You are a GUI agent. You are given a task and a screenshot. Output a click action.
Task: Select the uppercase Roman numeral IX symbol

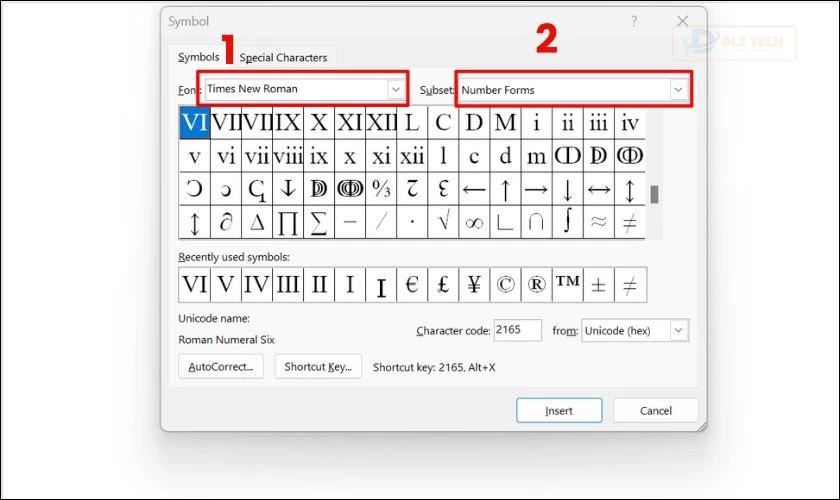[x=288, y=123]
